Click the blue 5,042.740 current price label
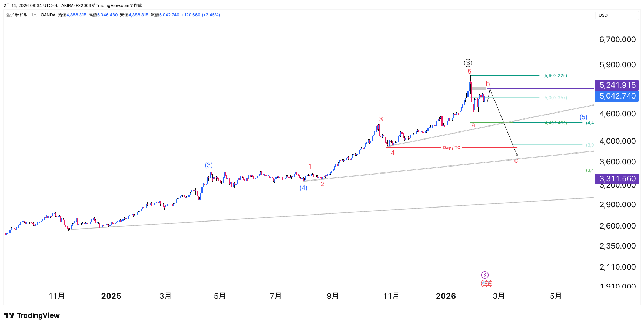 pyautogui.click(x=617, y=96)
